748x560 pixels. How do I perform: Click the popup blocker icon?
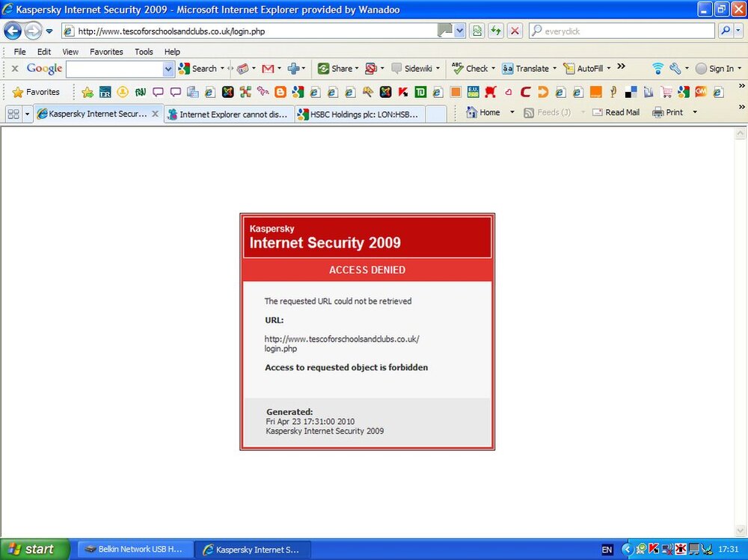coord(371,69)
